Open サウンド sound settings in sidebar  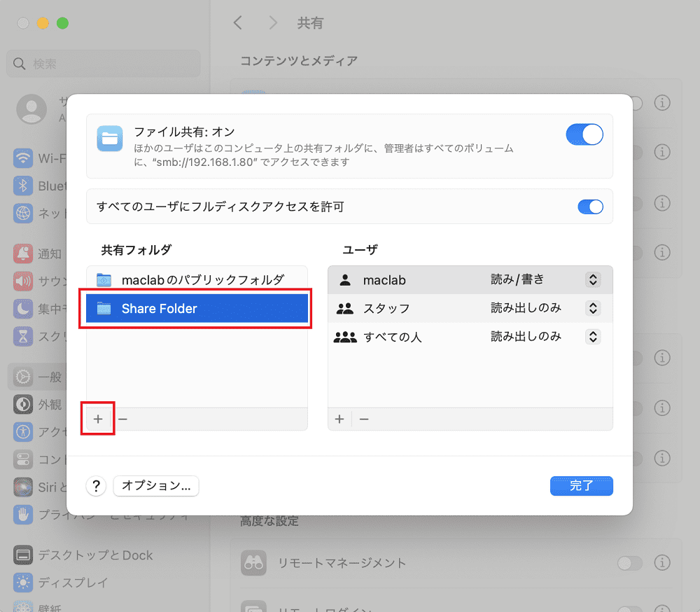tap(39, 281)
